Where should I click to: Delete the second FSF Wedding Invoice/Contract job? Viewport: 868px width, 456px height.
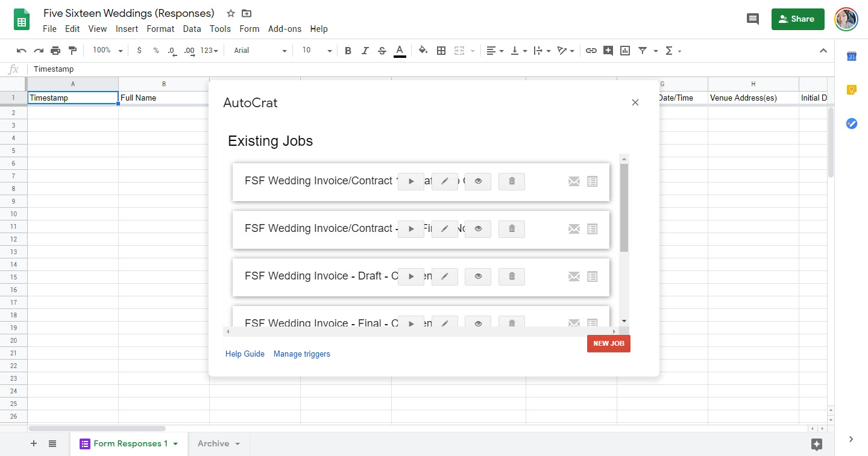[x=512, y=229]
